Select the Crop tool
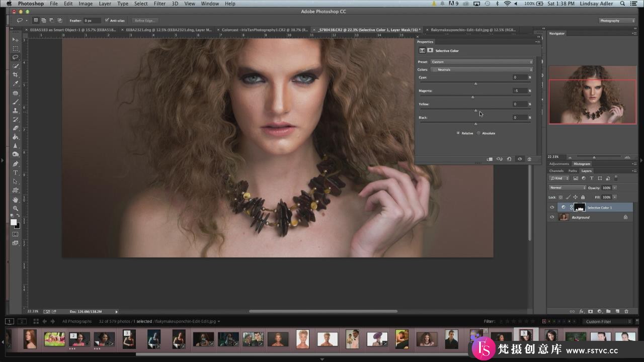 click(16, 75)
